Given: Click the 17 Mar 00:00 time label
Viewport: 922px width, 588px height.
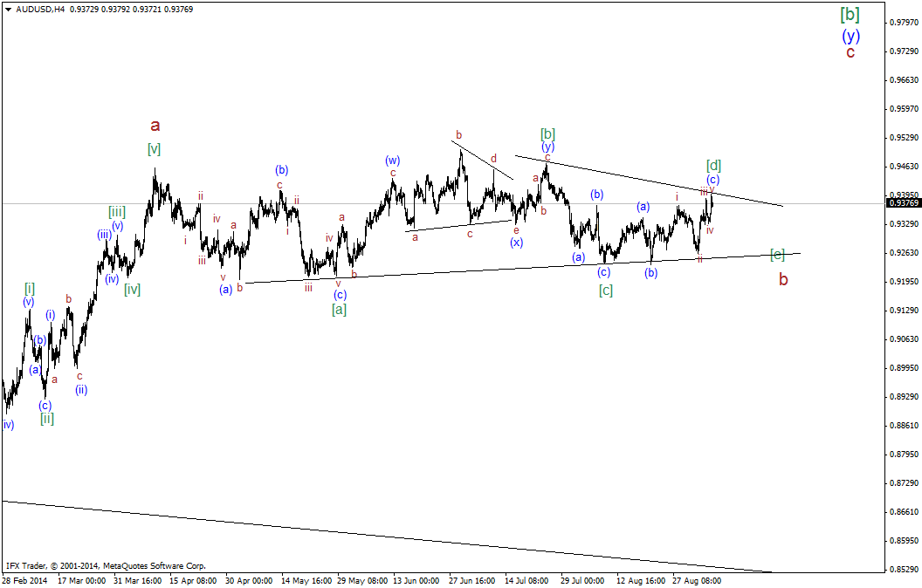Looking at the screenshot, I should click(x=81, y=581).
